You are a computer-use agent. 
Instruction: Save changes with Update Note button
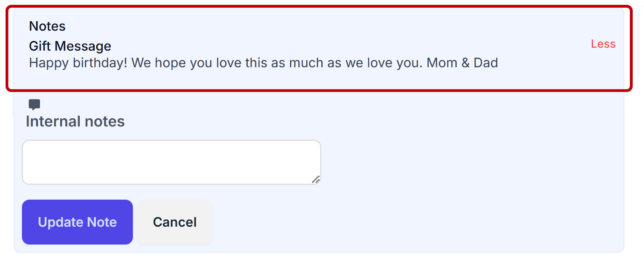[77, 222]
